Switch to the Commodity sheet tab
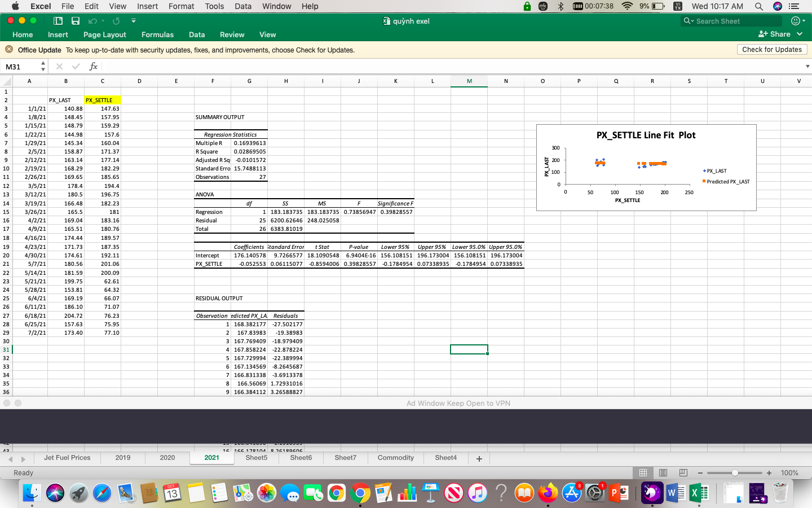Image resolution: width=812 pixels, height=508 pixels. [x=396, y=458]
